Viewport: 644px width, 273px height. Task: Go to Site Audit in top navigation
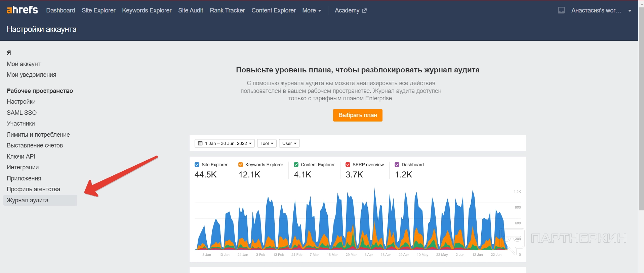(191, 10)
